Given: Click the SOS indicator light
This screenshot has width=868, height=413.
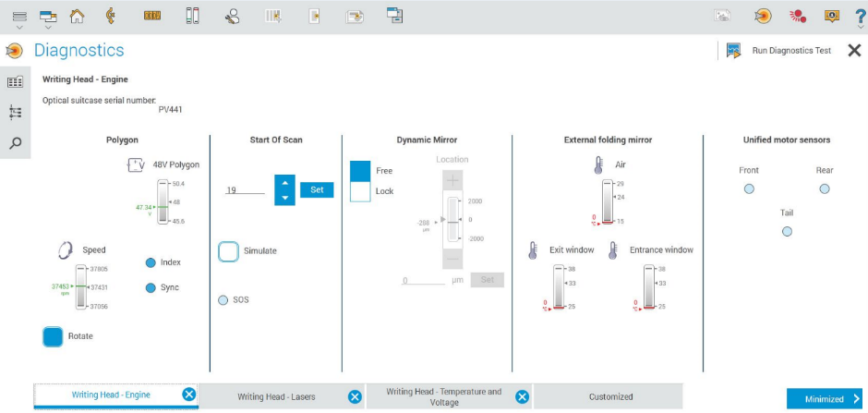Looking at the screenshot, I should [x=223, y=300].
